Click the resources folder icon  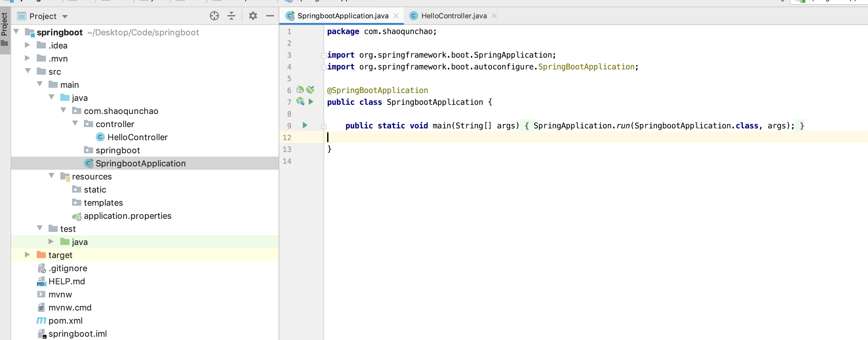[x=65, y=177]
